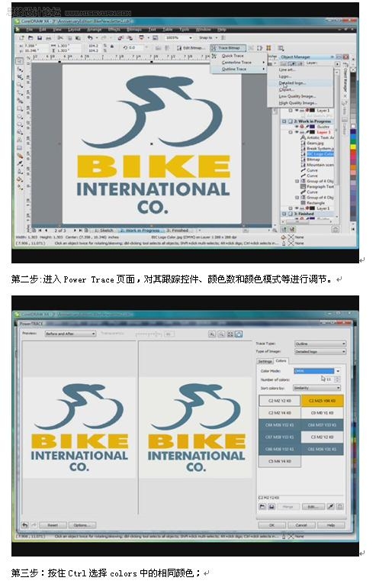The height and width of the screenshot is (584, 392).
Task: Collapse the 2: Work in Progress page node
Action: click(284, 121)
